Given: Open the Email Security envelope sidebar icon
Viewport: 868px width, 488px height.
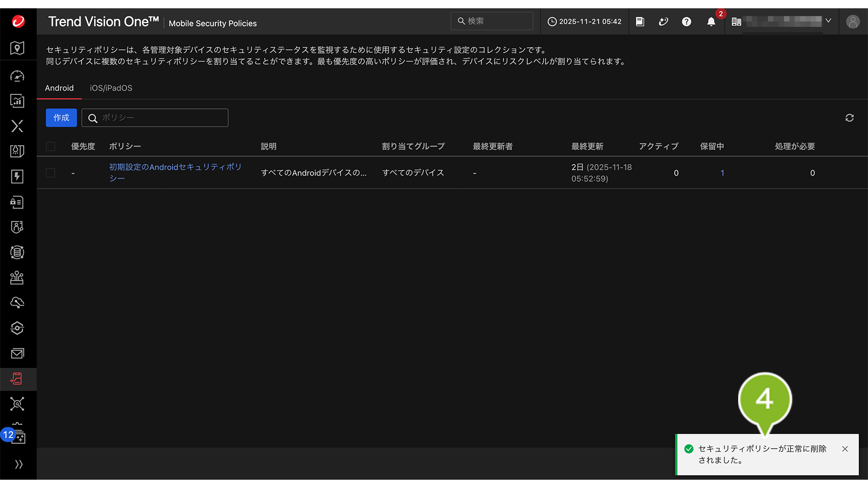Looking at the screenshot, I should (x=17, y=353).
